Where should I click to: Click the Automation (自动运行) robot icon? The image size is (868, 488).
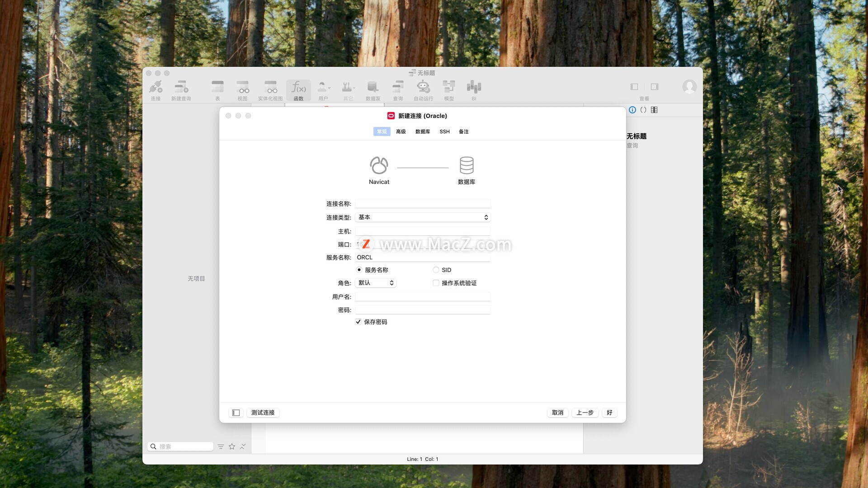coord(423,90)
